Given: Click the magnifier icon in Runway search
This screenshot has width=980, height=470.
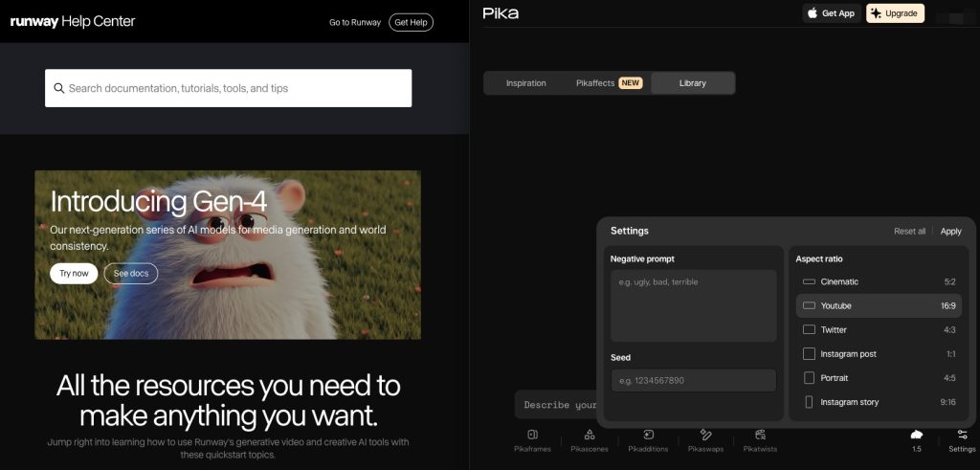Looking at the screenshot, I should pyautogui.click(x=59, y=88).
